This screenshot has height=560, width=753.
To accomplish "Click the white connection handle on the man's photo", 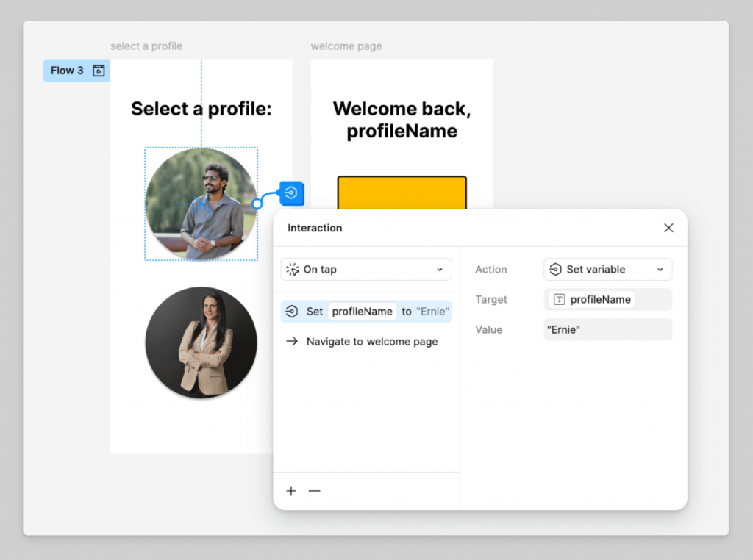I will pyautogui.click(x=257, y=204).
